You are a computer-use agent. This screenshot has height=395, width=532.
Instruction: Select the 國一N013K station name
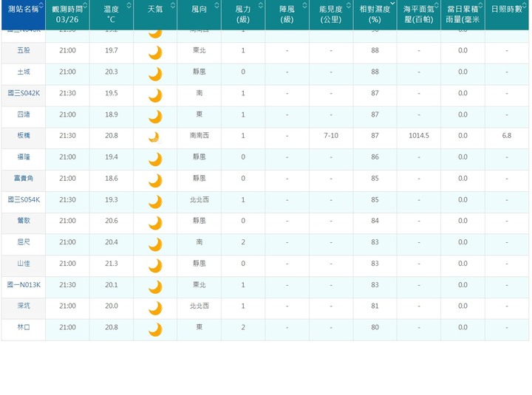pyautogui.click(x=24, y=284)
